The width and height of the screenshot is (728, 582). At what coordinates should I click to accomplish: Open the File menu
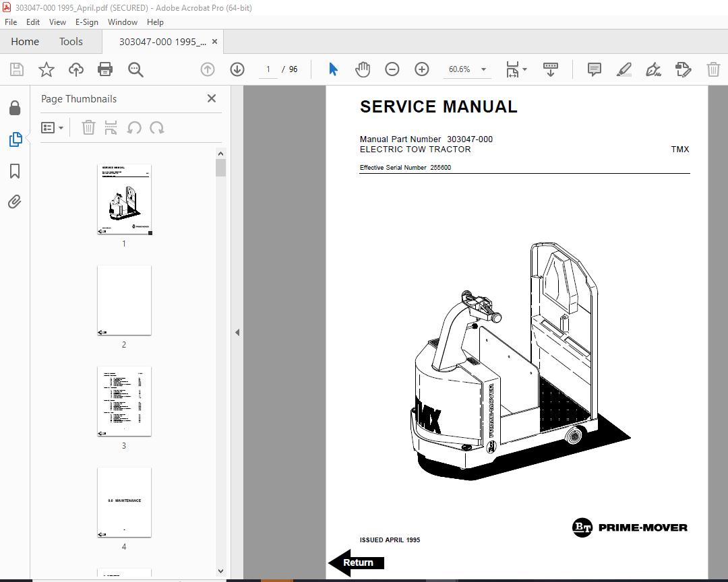(x=11, y=22)
